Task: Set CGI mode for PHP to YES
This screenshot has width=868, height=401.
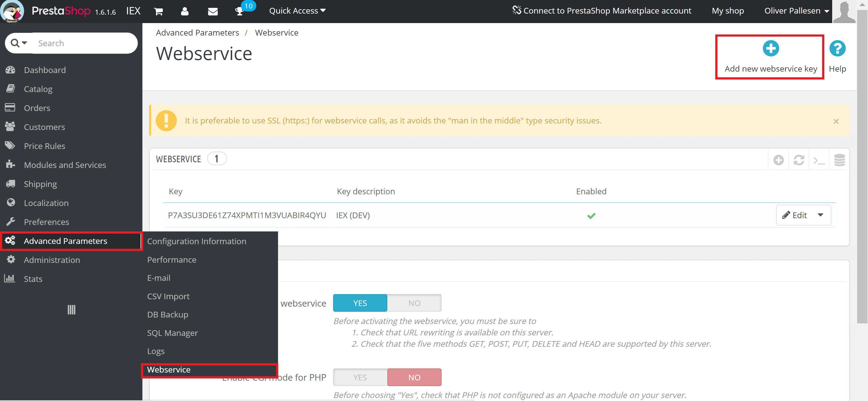Action: [x=360, y=377]
